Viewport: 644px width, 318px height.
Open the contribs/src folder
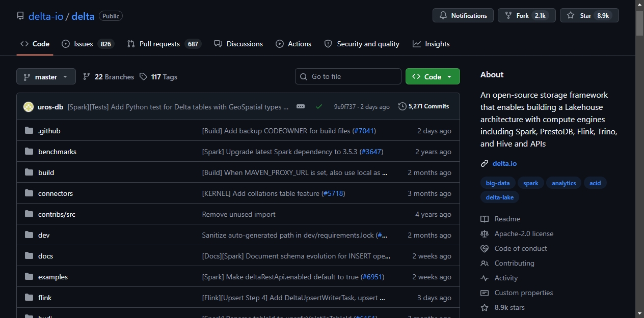pyautogui.click(x=57, y=214)
